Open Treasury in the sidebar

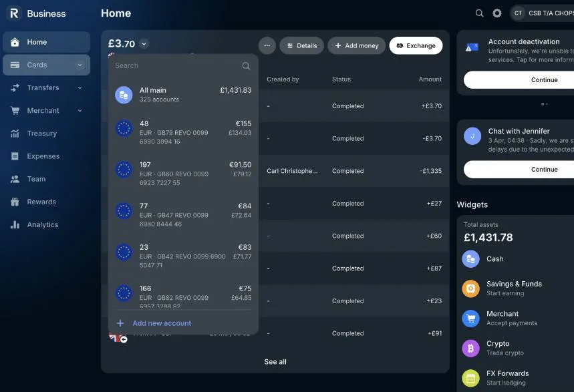[x=41, y=134]
